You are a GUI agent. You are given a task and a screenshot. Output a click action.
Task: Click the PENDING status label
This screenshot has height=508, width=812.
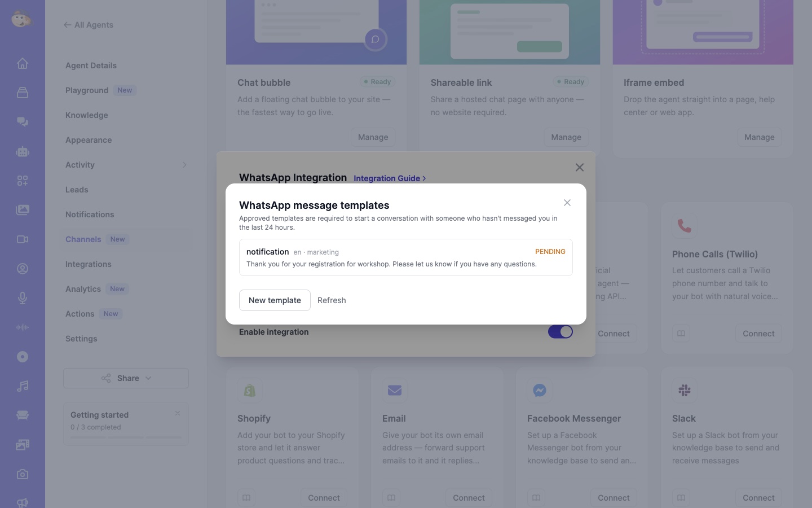coord(550,252)
